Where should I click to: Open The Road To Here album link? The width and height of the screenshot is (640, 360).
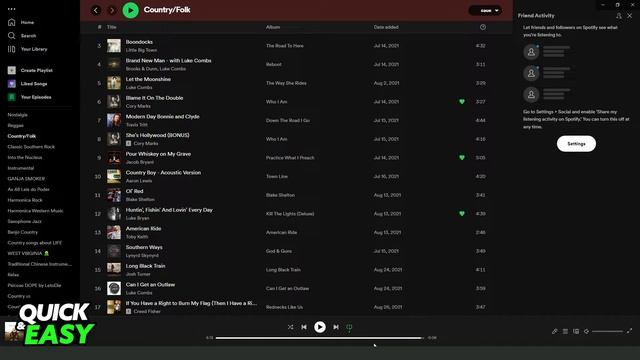(285, 46)
